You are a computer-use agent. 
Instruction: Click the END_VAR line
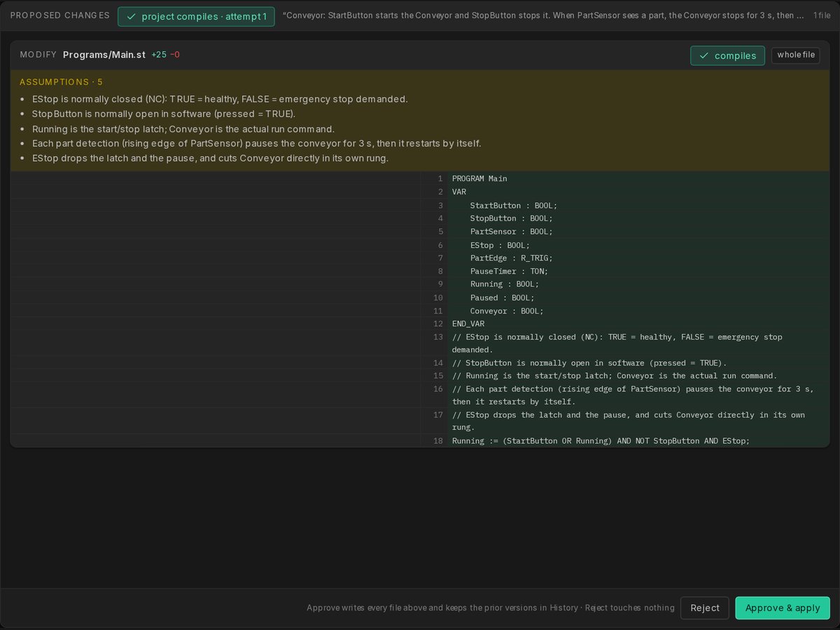pyautogui.click(x=468, y=324)
